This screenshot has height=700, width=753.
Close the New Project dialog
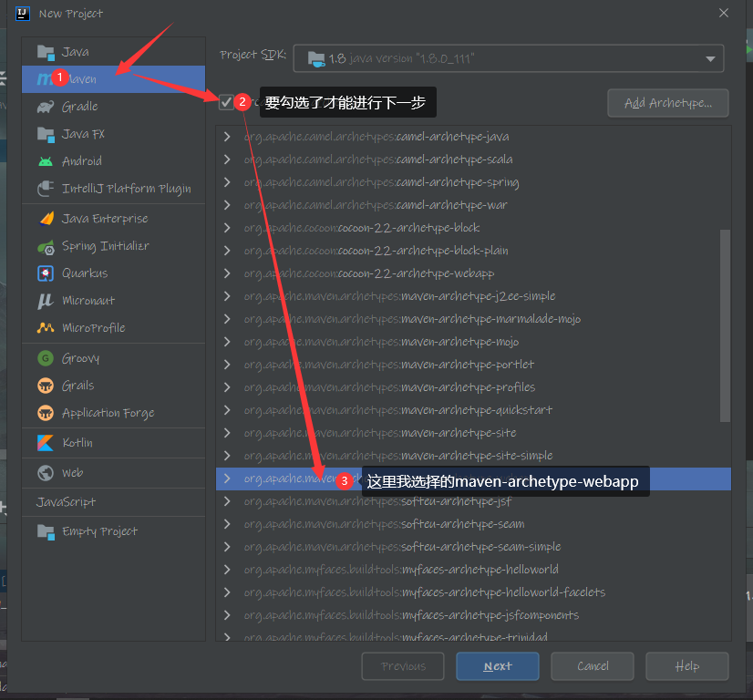(x=724, y=13)
